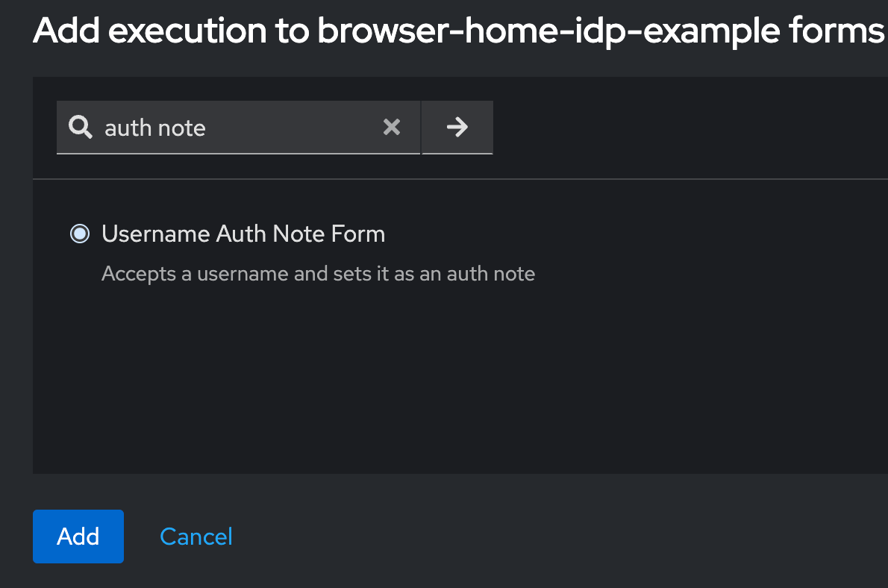Dismiss the dialog via Cancel link
Image resolution: width=888 pixels, height=588 pixels.
(196, 536)
